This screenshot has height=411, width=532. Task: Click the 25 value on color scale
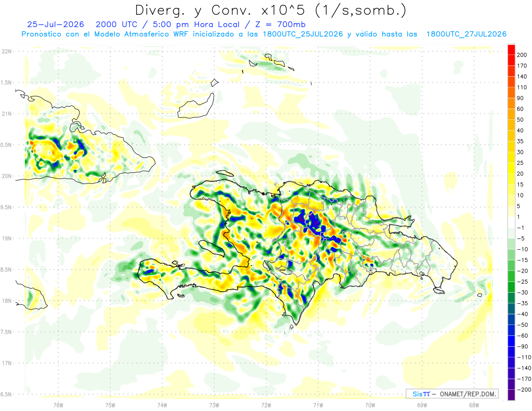520,163
